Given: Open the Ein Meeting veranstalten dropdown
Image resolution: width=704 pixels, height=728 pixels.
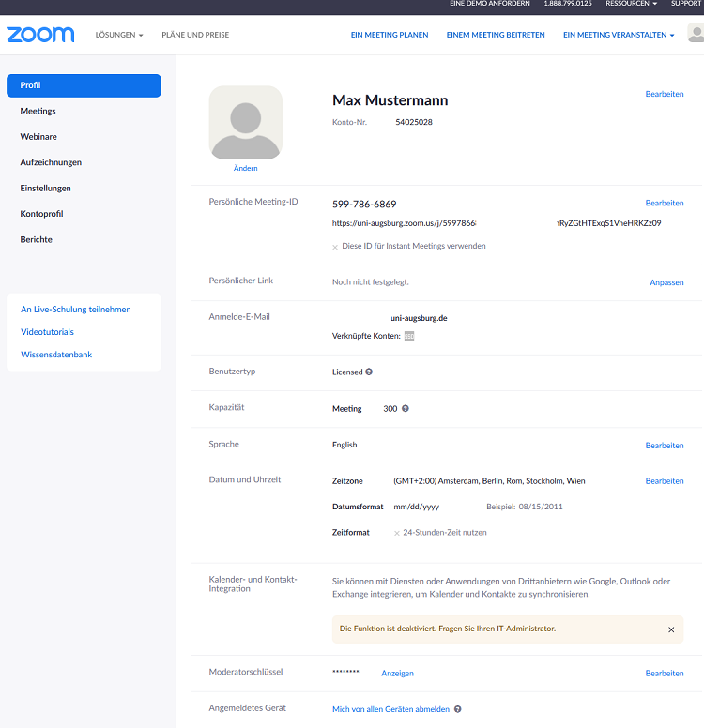Looking at the screenshot, I should 618,35.
